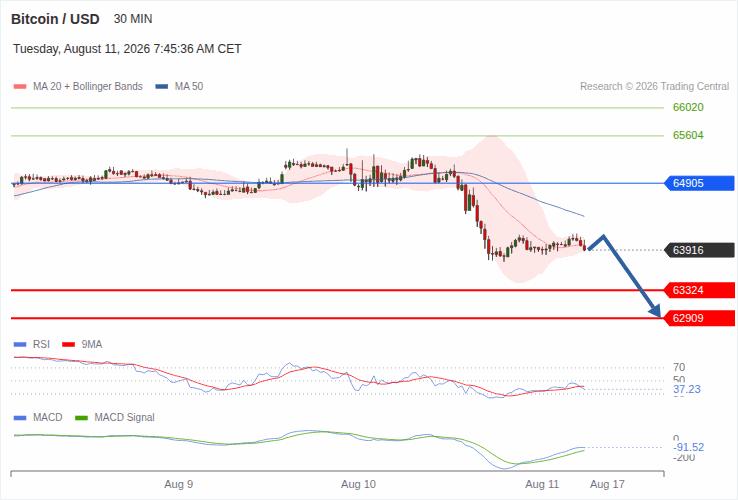Click the RSI legend color swatch

(20, 345)
